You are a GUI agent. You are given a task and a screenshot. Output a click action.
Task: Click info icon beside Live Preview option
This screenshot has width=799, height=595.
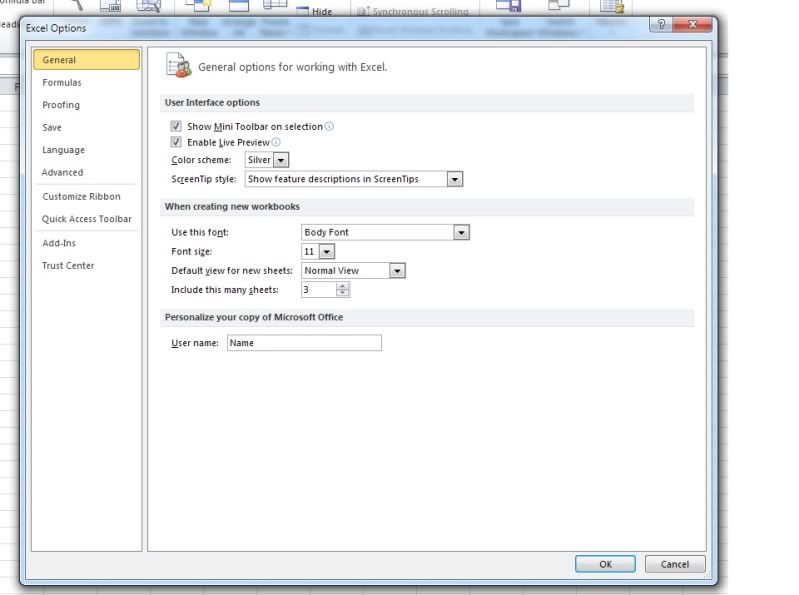(276, 142)
